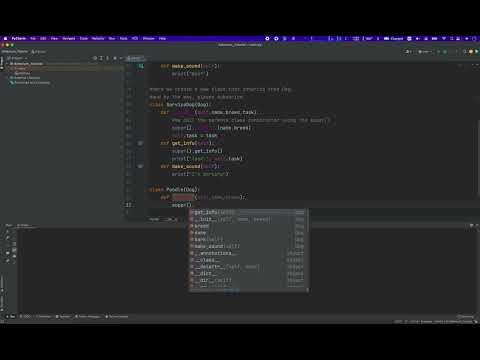Image resolution: width=480 pixels, height=360 pixels.
Task: Click collapse all icon in Project panel
Action: coord(107,58)
